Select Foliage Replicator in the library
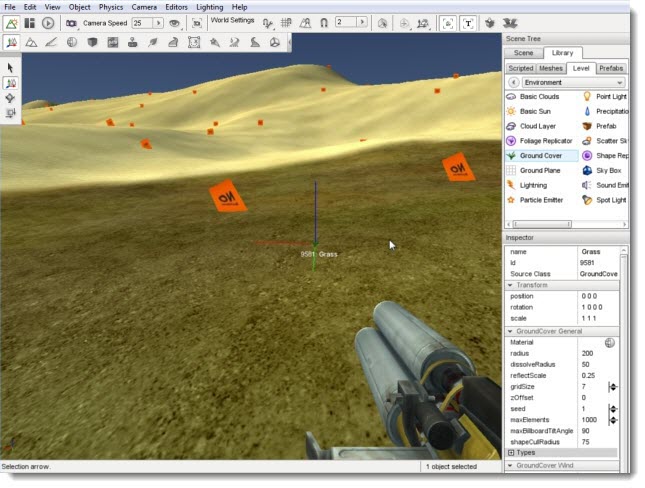The height and width of the screenshot is (488, 645). pyautogui.click(x=541, y=141)
